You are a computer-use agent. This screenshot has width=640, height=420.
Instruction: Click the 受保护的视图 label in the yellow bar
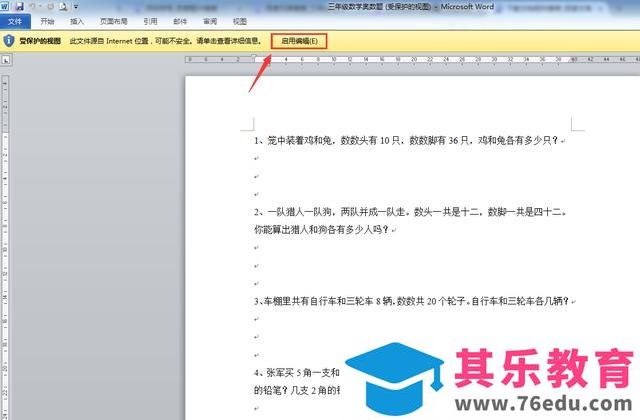point(40,41)
